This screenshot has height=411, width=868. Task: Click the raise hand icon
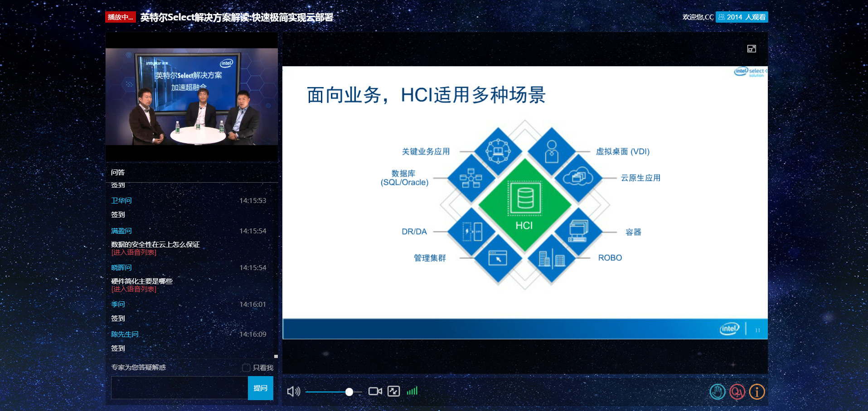click(717, 392)
